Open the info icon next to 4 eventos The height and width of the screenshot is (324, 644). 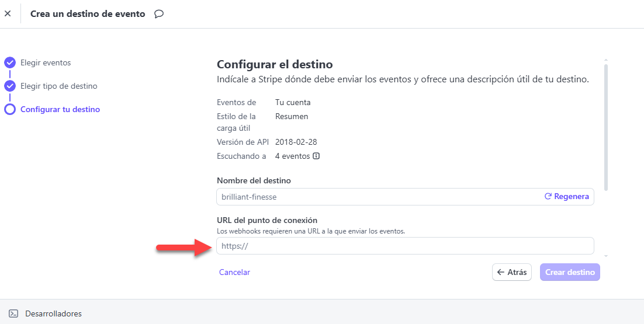(316, 156)
